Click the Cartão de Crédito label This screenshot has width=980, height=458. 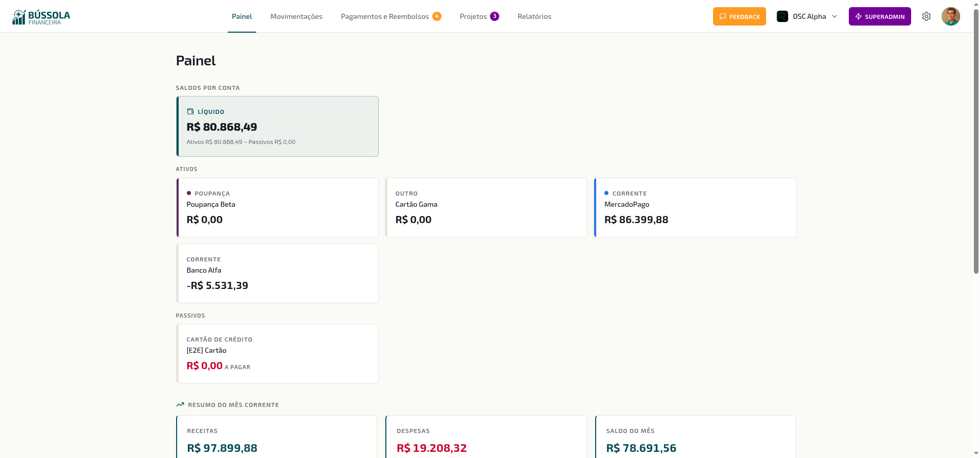click(x=219, y=340)
